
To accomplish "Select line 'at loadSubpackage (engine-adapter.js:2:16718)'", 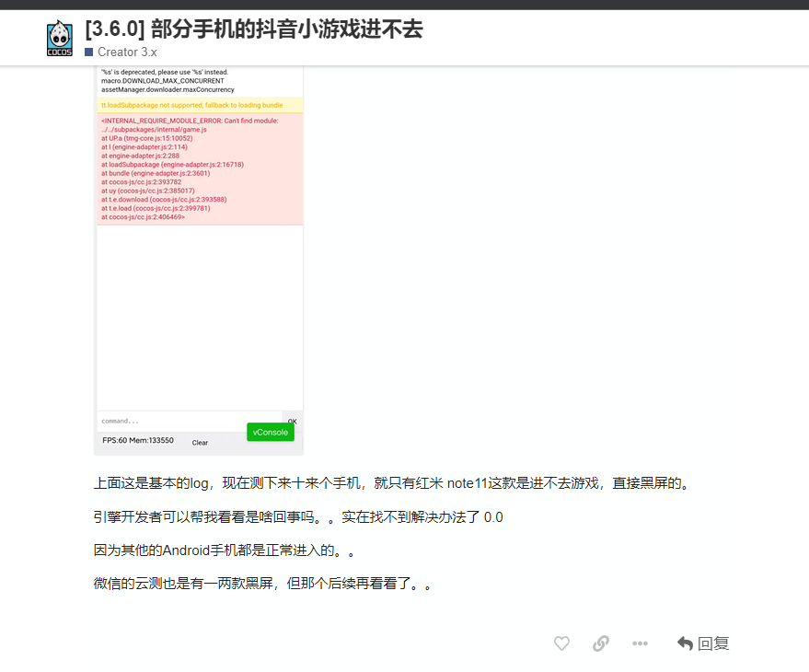I will tap(172, 165).
